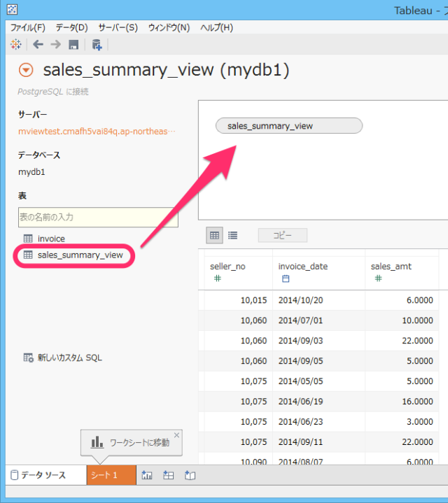
Task: Click into the table name search field
Action: [98, 217]
